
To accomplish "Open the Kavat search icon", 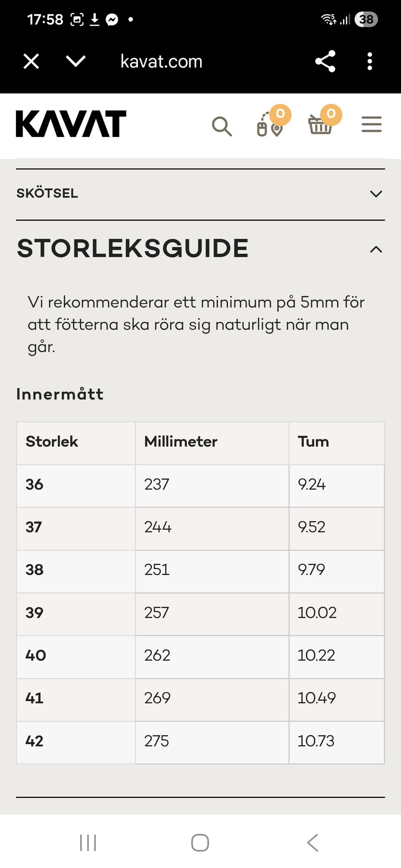I will [x=222, y=126].
